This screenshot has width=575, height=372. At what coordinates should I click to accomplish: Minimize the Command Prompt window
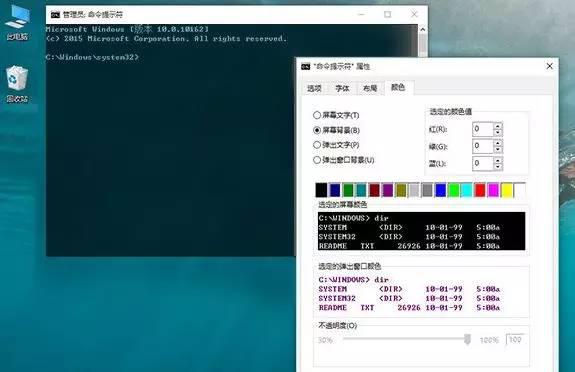[x=361, y=14]
